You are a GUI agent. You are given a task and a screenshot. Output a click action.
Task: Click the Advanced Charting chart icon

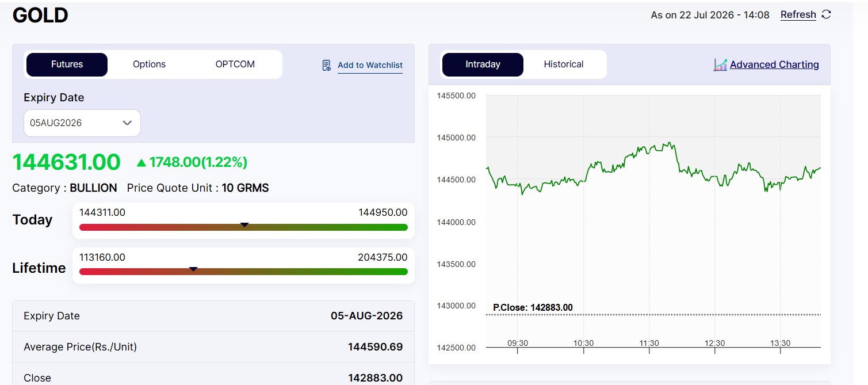720,64
